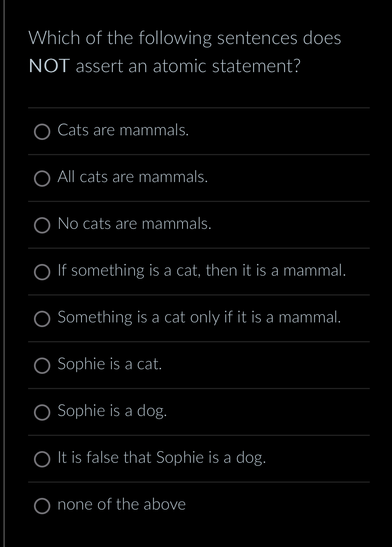Click the text "Cats are mammals."
The width and height of the screenshot is (392, 547).
(123, 130)
